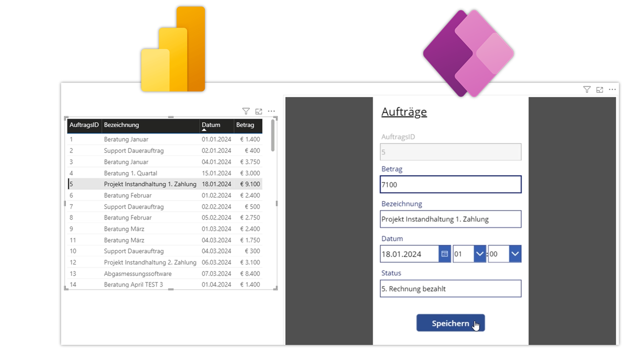Show filters on the Power Apps visual

click(587, 89)
